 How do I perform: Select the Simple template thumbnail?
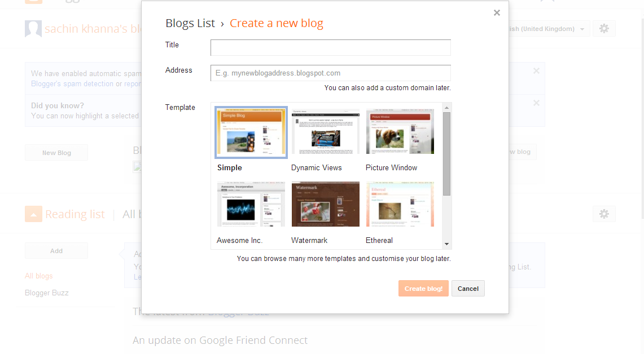point(251,132)
